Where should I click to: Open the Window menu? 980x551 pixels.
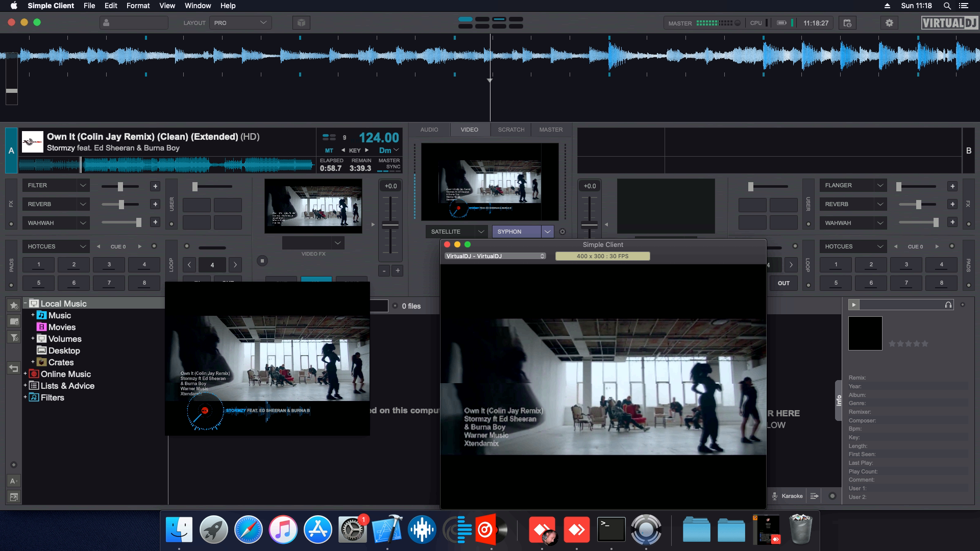coord(198,6)
